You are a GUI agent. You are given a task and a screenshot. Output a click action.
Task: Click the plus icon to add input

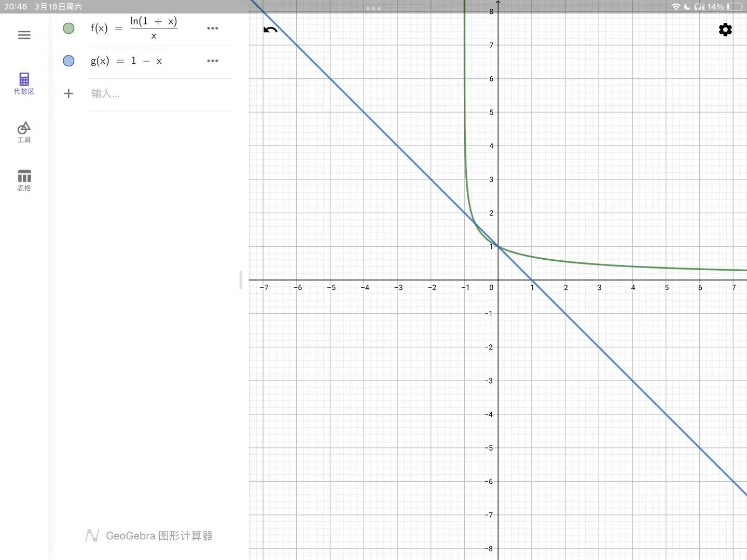(x=68, y=93)
